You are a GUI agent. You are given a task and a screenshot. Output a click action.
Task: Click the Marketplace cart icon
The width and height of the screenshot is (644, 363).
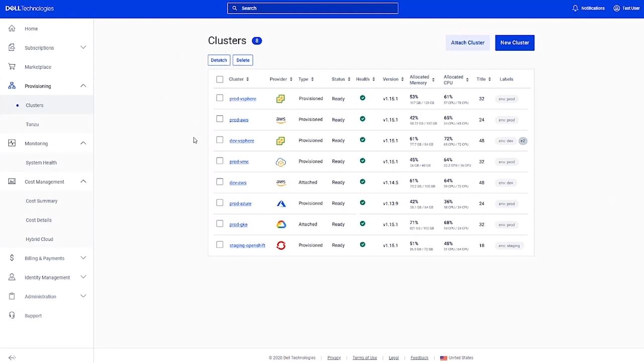pos(12,67)
